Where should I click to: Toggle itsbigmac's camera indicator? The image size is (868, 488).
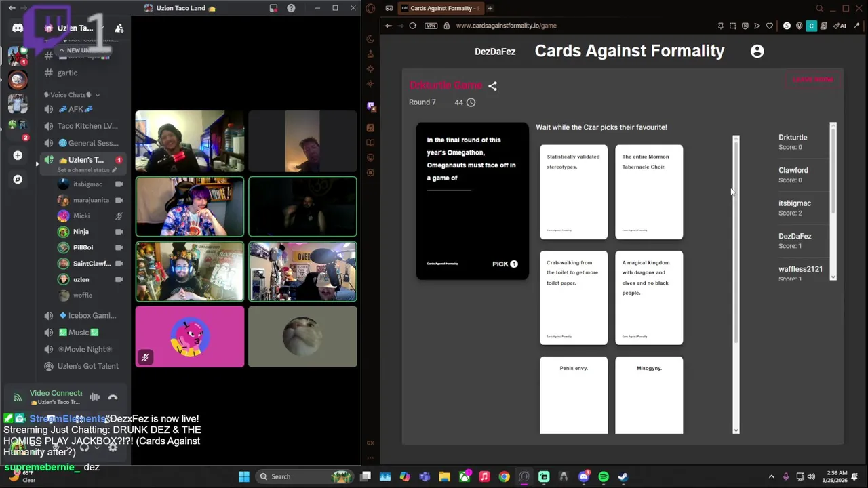tap(119, 184)
